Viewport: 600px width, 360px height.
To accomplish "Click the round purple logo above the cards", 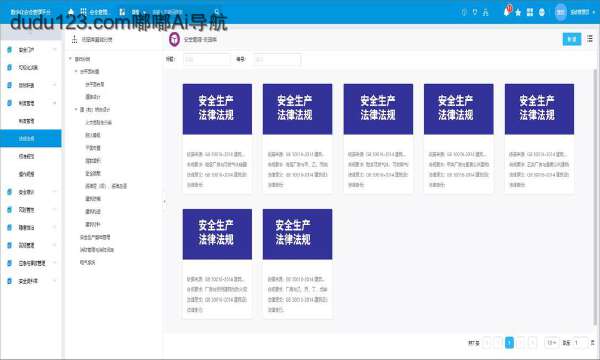I will coord(174,39).
